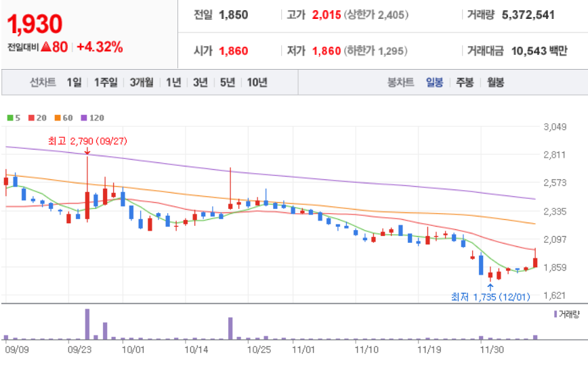Switch to 주봉 weekly candles
The height and width of the screenshot is (366, 588).
[465, 82]
